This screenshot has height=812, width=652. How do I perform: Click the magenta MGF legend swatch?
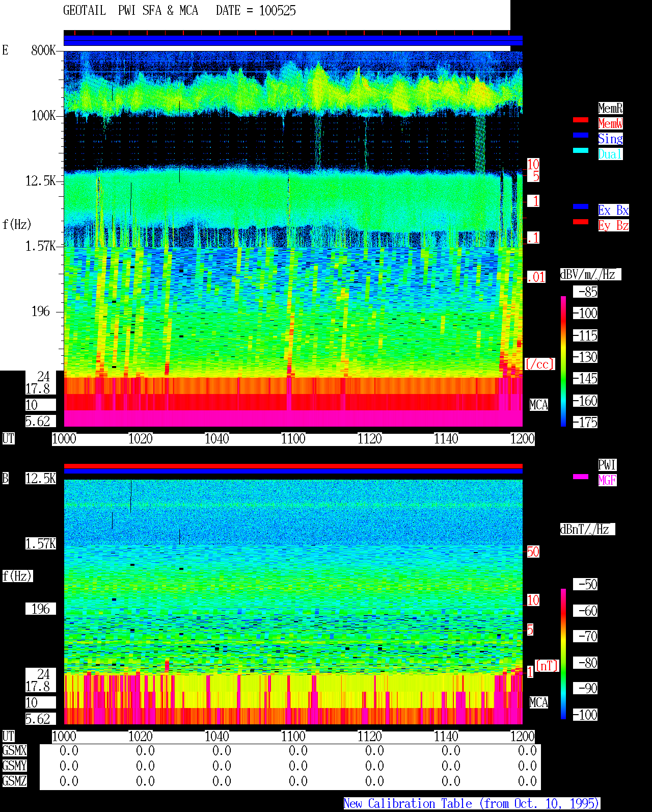click(581, 477)
